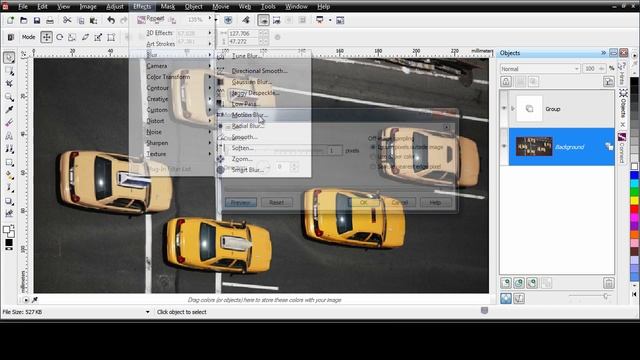This screenshot has width=640, height=360.
Task: Select the Rectangle shape tool
Action: [x=9, y=162]
